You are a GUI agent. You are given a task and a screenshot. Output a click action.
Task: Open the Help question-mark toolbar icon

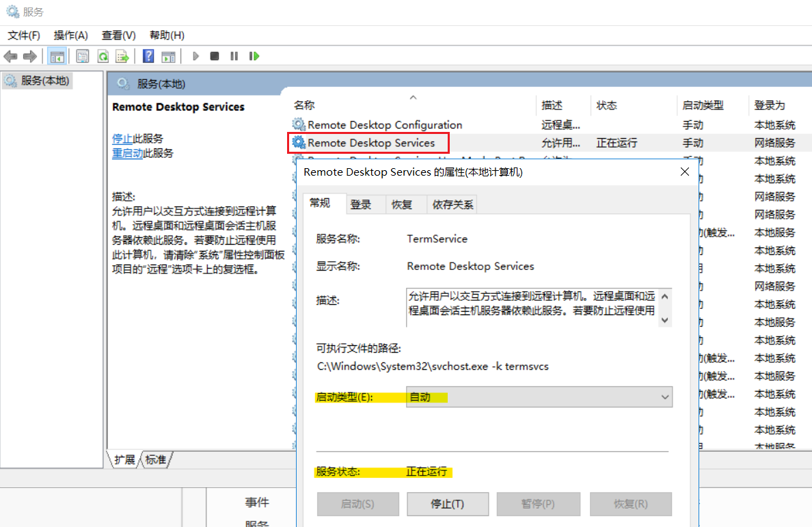point(148,56)
